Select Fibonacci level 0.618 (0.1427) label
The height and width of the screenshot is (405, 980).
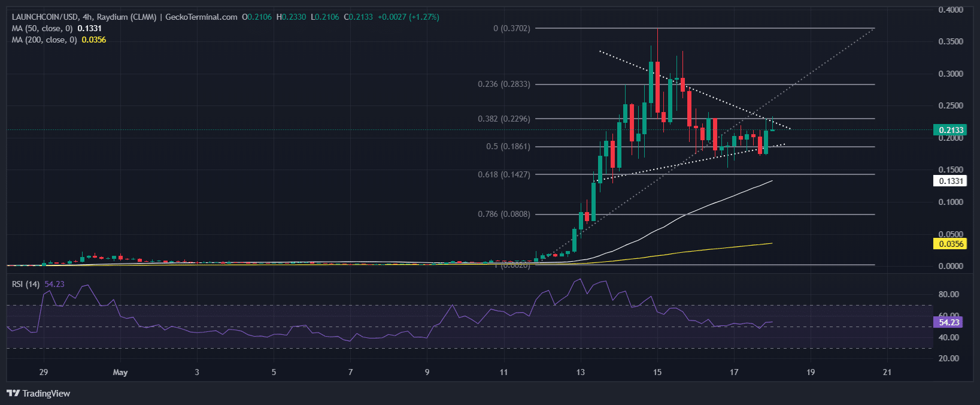click(503, 174)
